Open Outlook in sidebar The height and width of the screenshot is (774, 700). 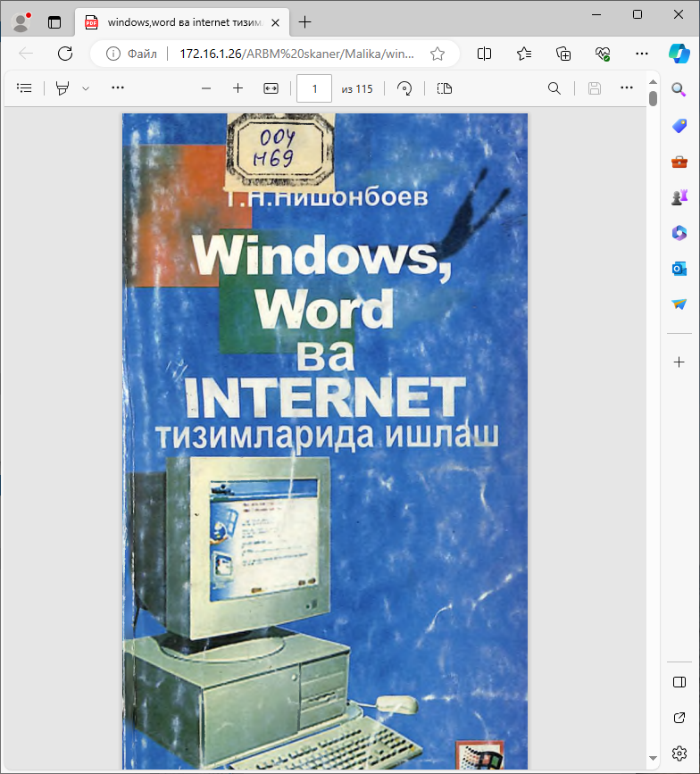[679, 269]
